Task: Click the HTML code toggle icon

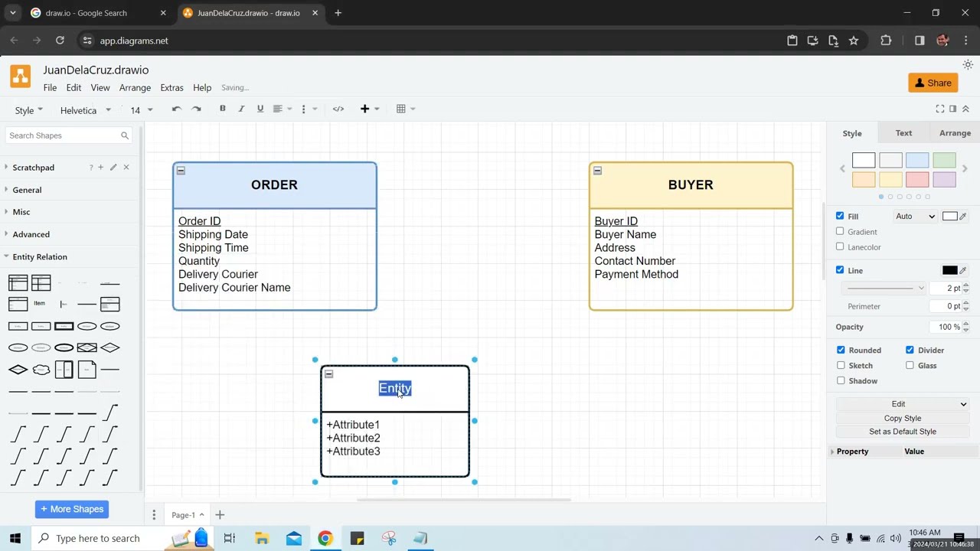Action: (x=338, y=109)
